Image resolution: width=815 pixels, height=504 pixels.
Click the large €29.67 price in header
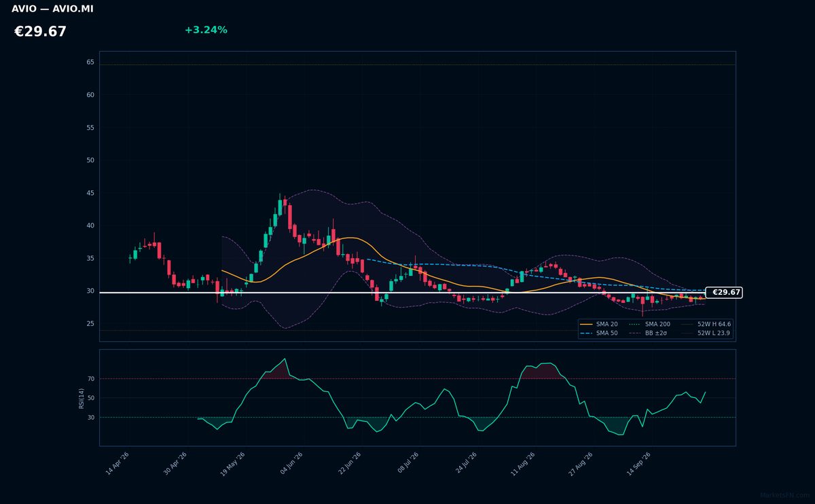(40, 32)
